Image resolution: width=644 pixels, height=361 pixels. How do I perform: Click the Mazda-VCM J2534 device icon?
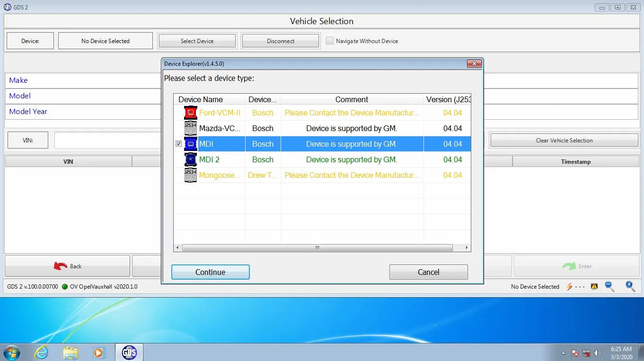[190, 128]
